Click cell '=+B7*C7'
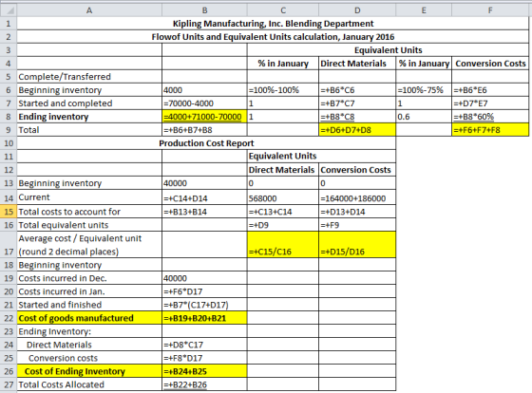The image size is (532, 393). pos(357,103)
